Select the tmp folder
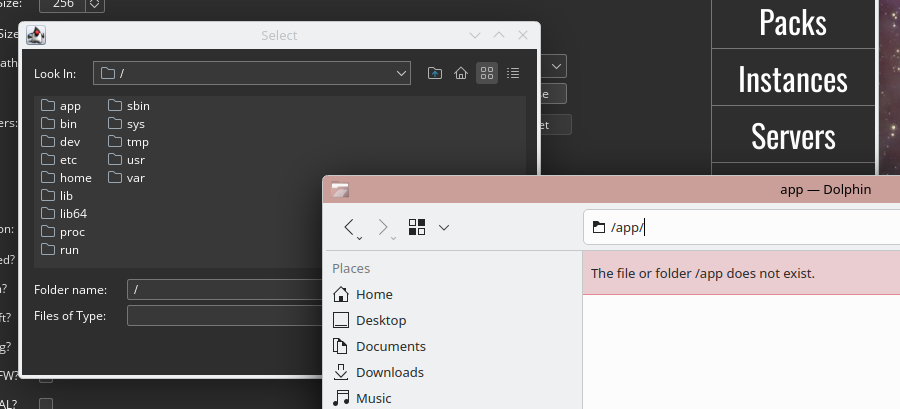Screen dimensions: 900x409 point(129,142)
